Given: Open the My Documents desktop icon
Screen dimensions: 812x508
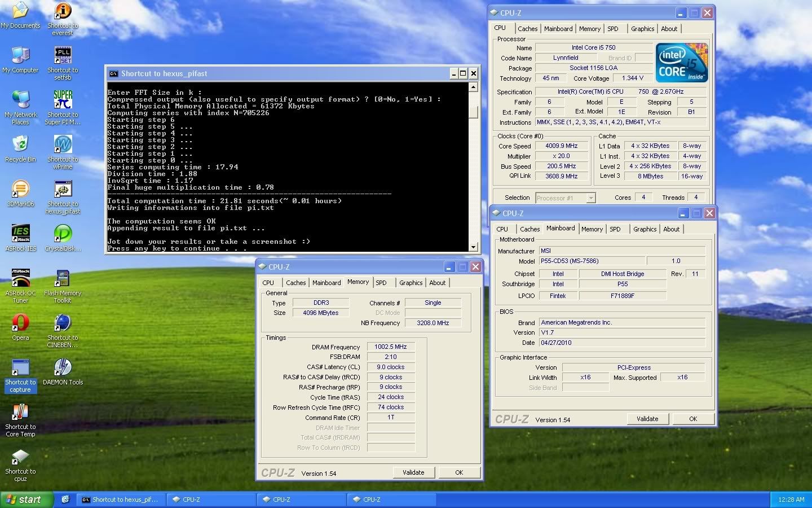Looking at the screenshot, I should [x=20, y=10].
